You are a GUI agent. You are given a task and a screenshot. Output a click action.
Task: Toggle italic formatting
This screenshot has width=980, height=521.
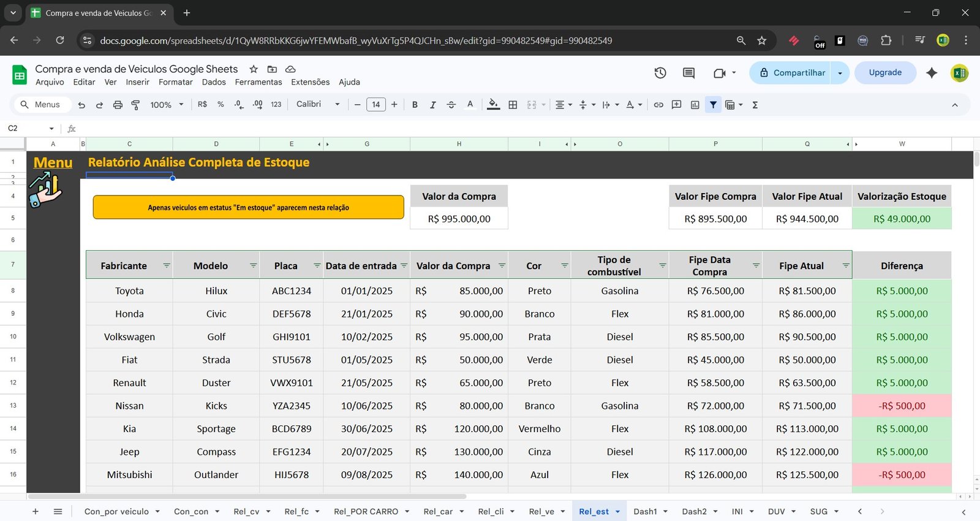(433, 105)
